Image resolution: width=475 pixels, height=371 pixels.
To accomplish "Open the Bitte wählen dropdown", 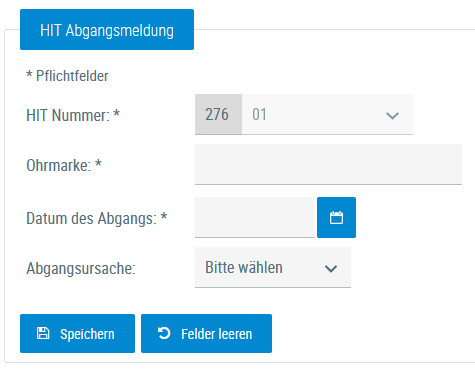I will click(273, 267).
